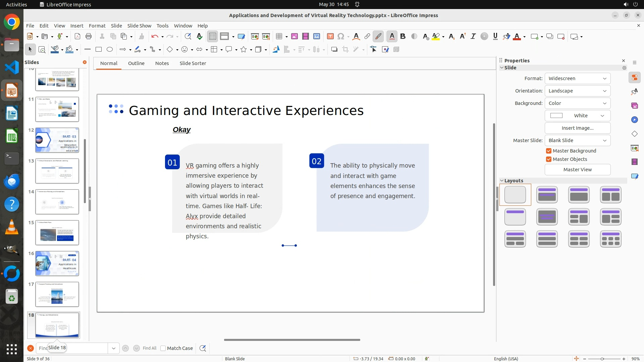Image resolution: width=644 pixels, height=362 pixels.
Task: Collapse the Layouts section
Action: [502, 181]
